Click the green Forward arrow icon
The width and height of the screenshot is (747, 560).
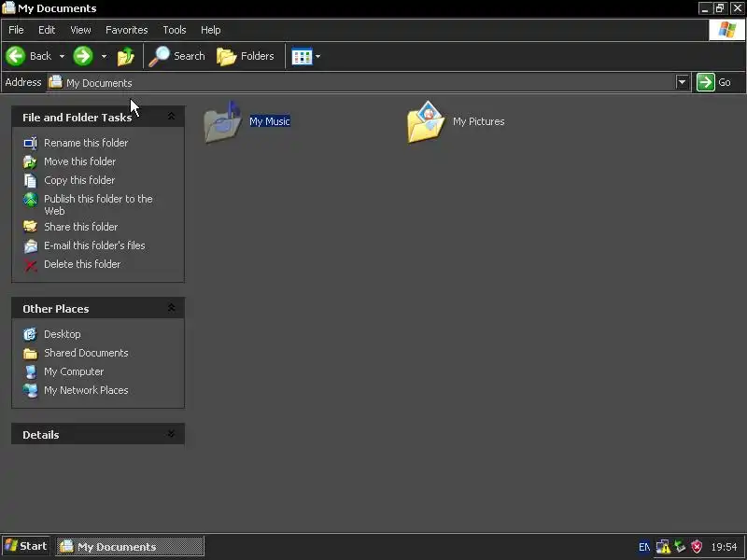(x=83, y=56)
